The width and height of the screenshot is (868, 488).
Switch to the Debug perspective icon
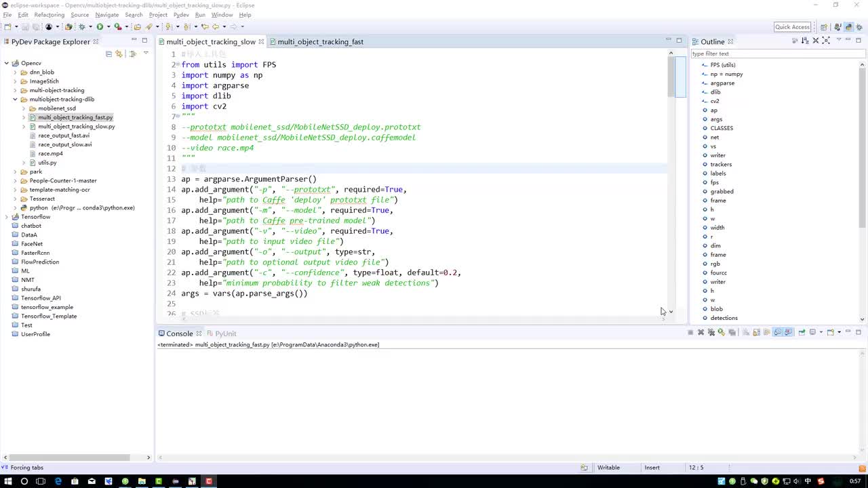tap(859, 27)
